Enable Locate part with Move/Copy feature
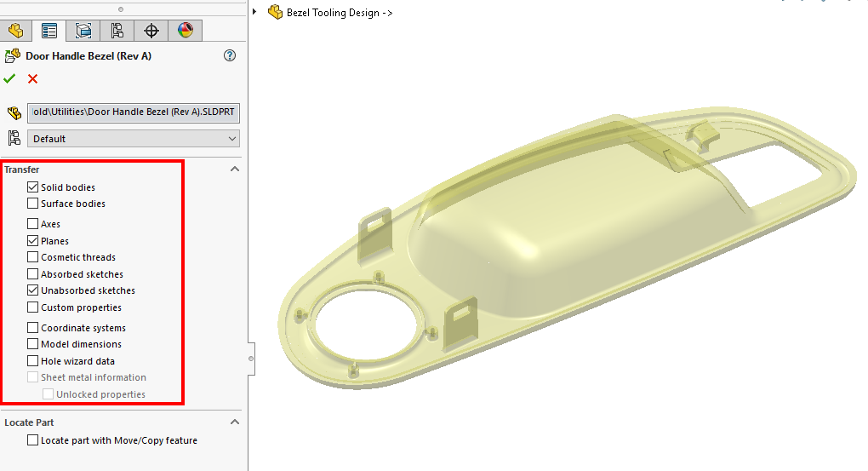The width and height of the screenshot is (868, 471). pyautogui.click(x=32, y=440)
